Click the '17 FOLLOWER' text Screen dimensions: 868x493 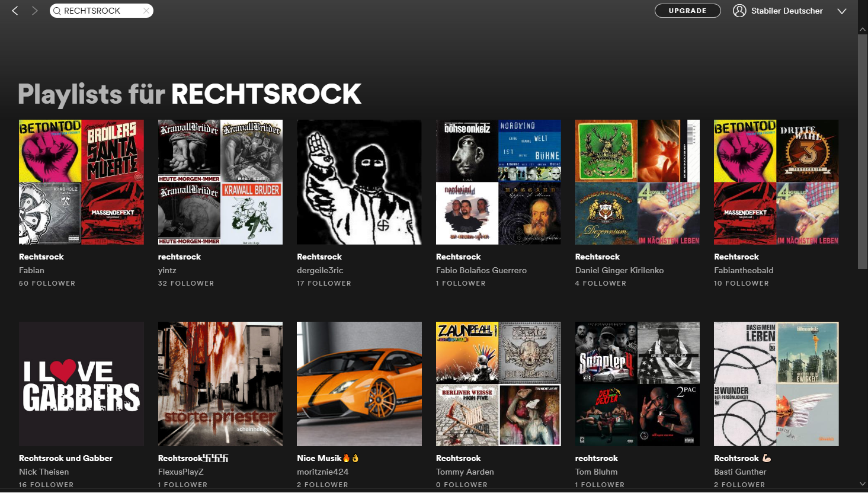tap(324, 283)
